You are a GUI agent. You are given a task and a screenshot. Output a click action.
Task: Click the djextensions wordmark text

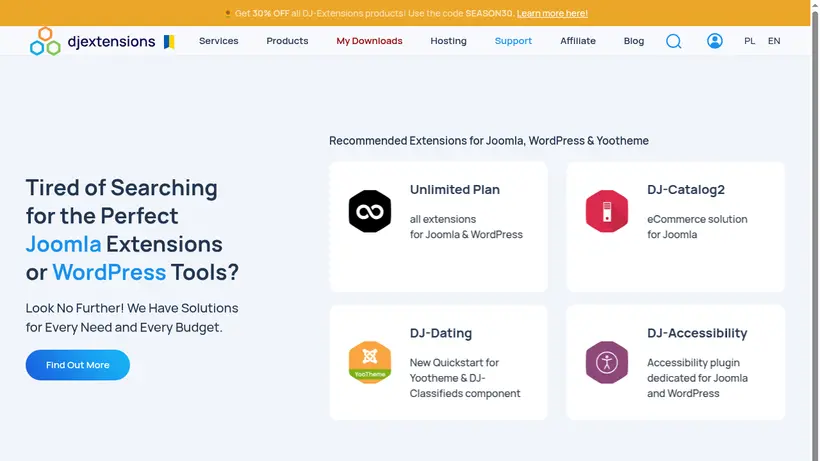111,41
